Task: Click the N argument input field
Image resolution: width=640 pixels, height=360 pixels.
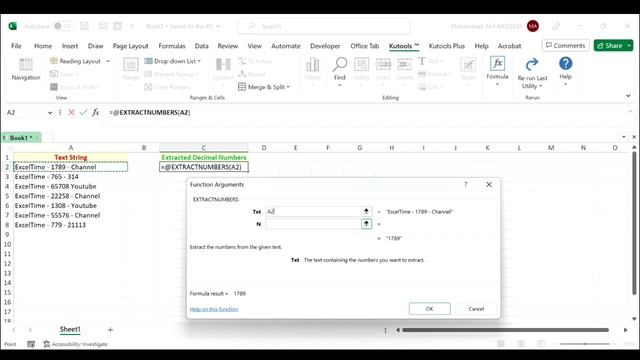Action: click(313, 224)
